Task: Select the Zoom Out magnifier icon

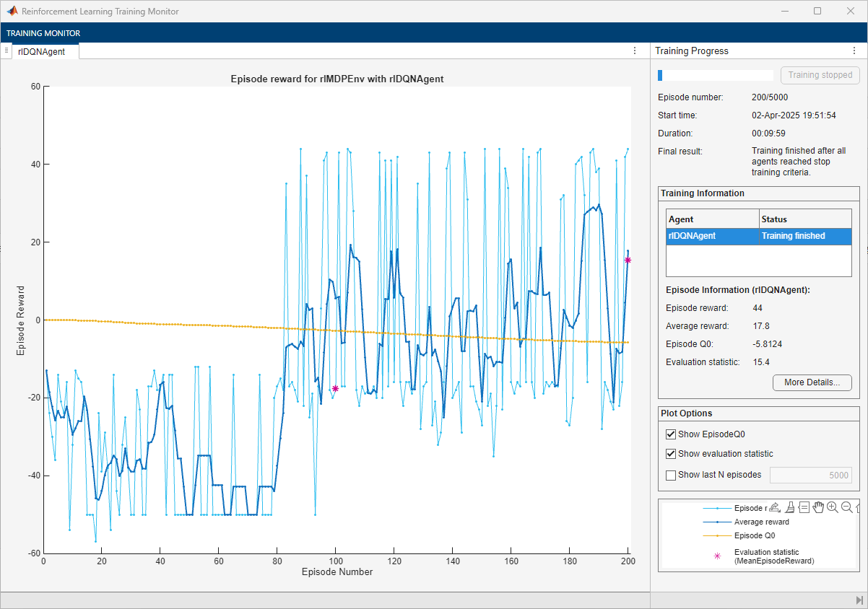Action: (846, 507)
